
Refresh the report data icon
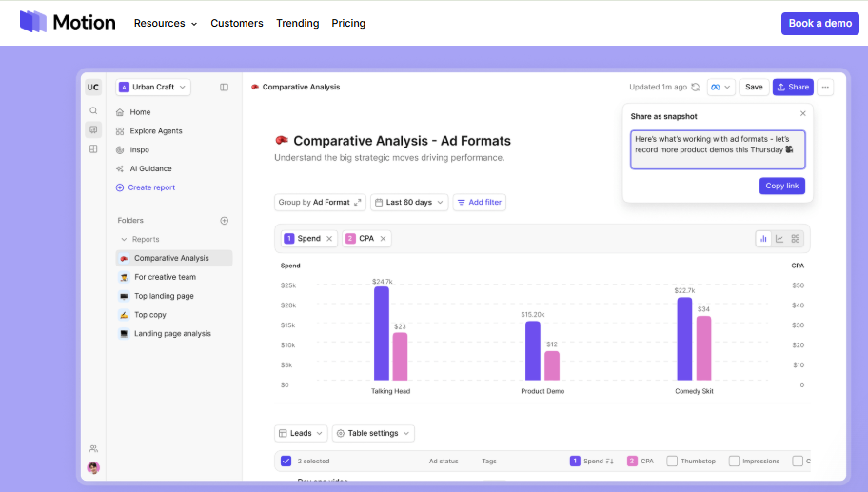(696, 87)
